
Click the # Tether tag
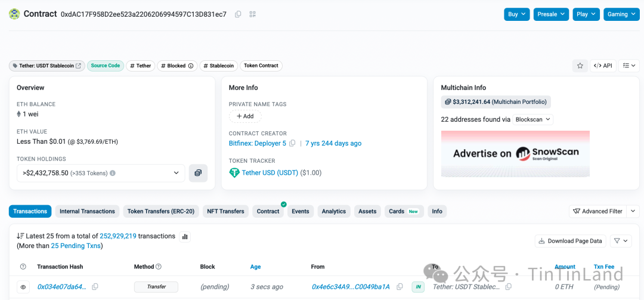pos(141,66)
